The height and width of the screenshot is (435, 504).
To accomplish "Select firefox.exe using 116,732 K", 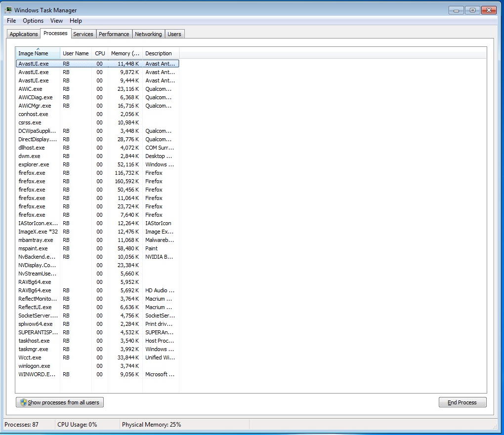I will pos(97,173).
